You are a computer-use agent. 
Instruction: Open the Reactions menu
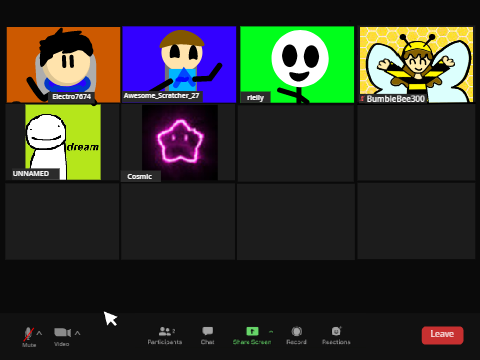click(x=336, y=335)
